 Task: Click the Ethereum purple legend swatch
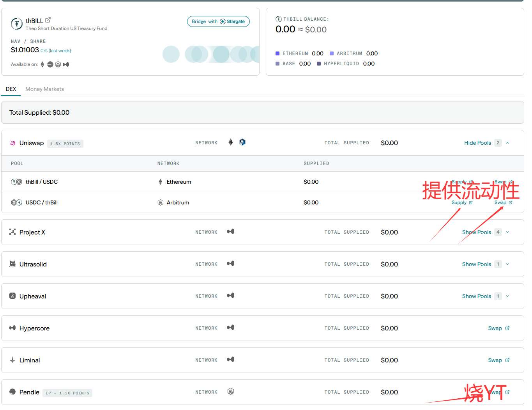click(277, 53)
